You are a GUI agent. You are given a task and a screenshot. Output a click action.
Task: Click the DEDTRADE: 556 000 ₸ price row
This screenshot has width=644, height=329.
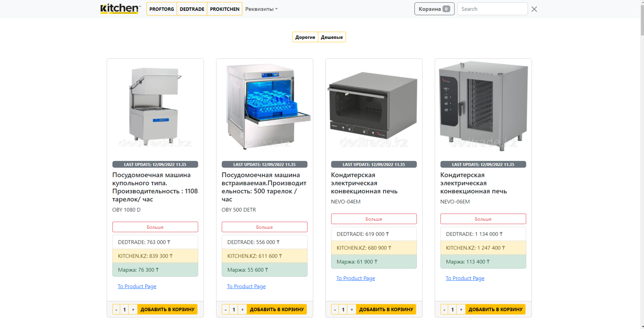coord(265,242)
